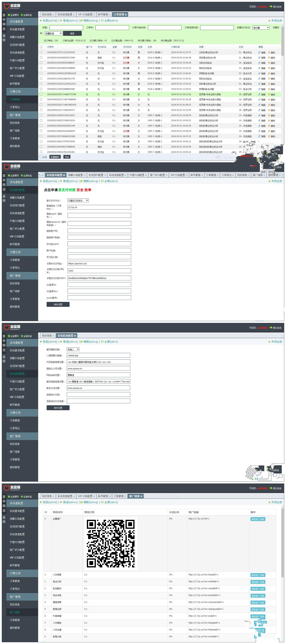Tick checkbox for order ending 25841094​8848

click(41, 68)
